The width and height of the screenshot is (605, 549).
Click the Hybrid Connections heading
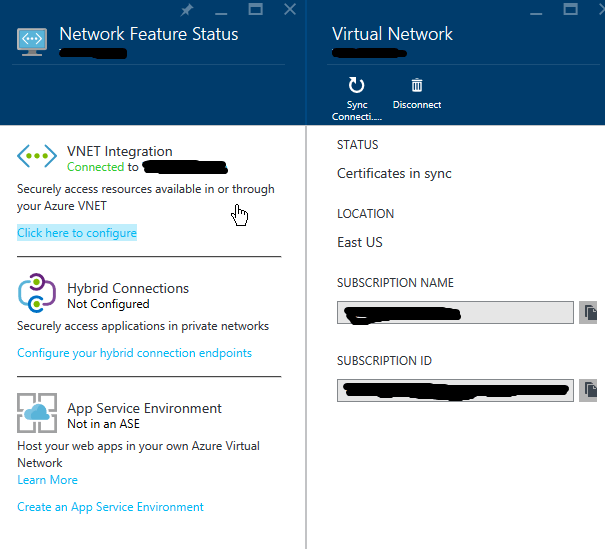[x=128, y=288]
